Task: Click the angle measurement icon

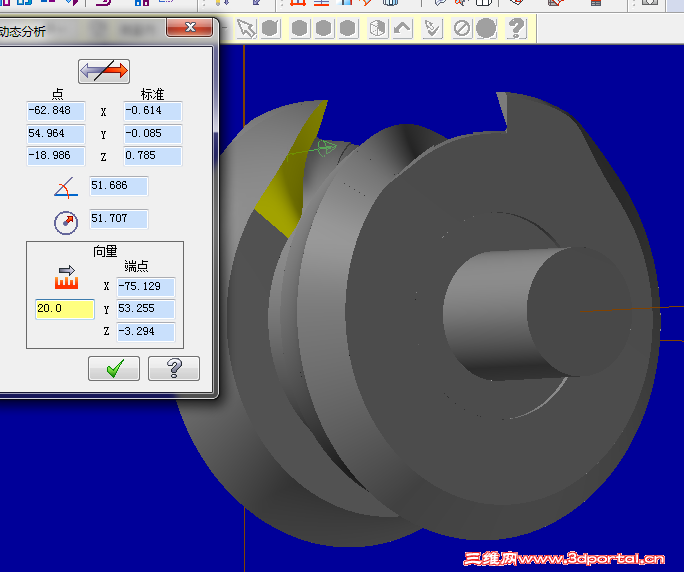Action: (66, 187)
